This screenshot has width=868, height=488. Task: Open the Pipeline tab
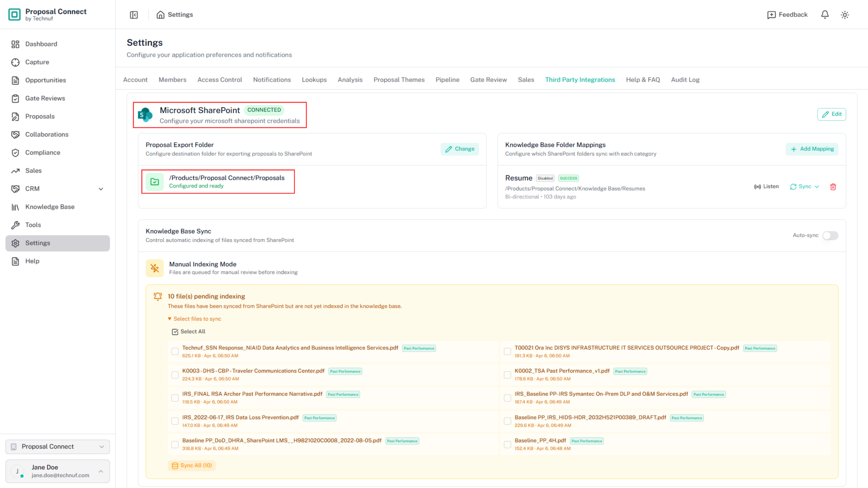click(447, 80)
